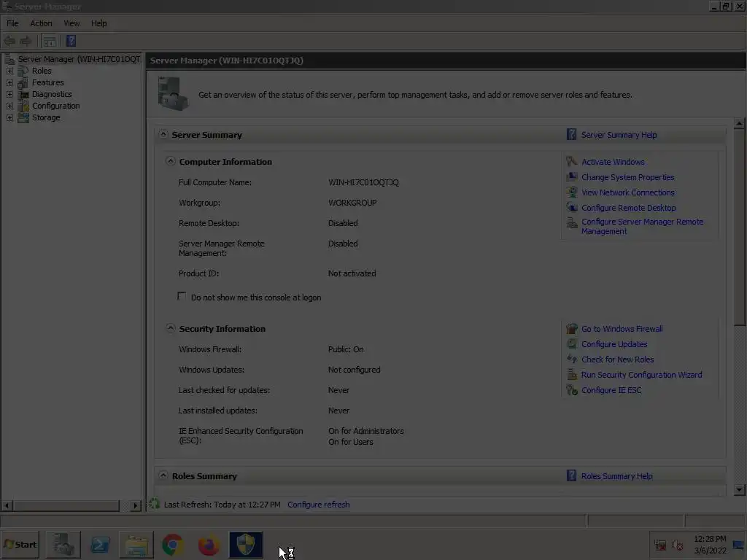Launch Firefox from the taskbar

click(x=209, y=545)
